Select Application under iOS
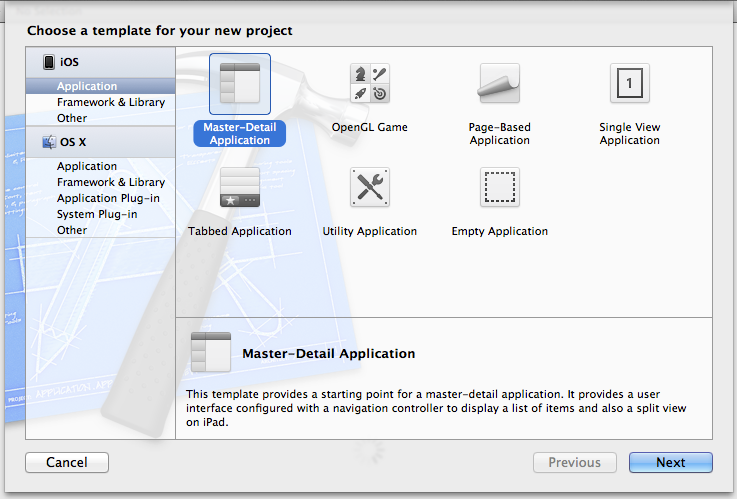Viewport: 737px width, 499px height. coord(101,86)
